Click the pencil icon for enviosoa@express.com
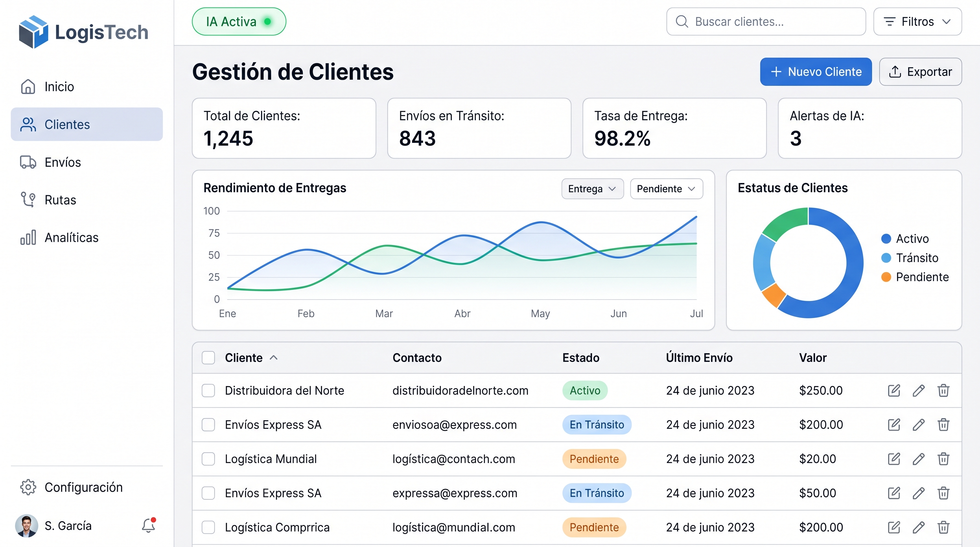 pyautogui.click(x=918, y=424)
